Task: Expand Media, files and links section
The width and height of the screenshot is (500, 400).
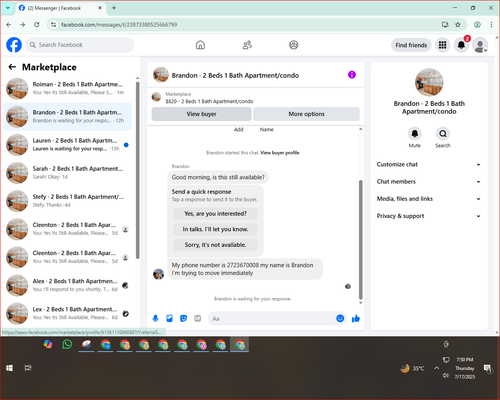Action: tap(429, 199)
